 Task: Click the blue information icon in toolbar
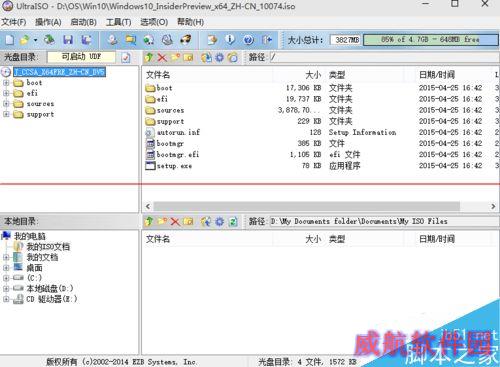(230, 40)
